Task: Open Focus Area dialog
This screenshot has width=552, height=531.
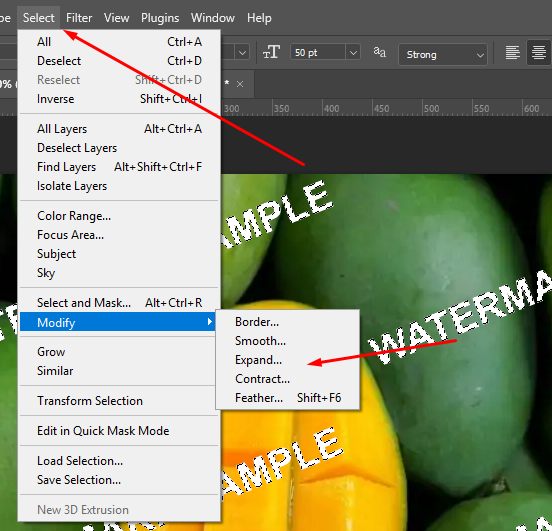Action: click(x=120, y=235)
